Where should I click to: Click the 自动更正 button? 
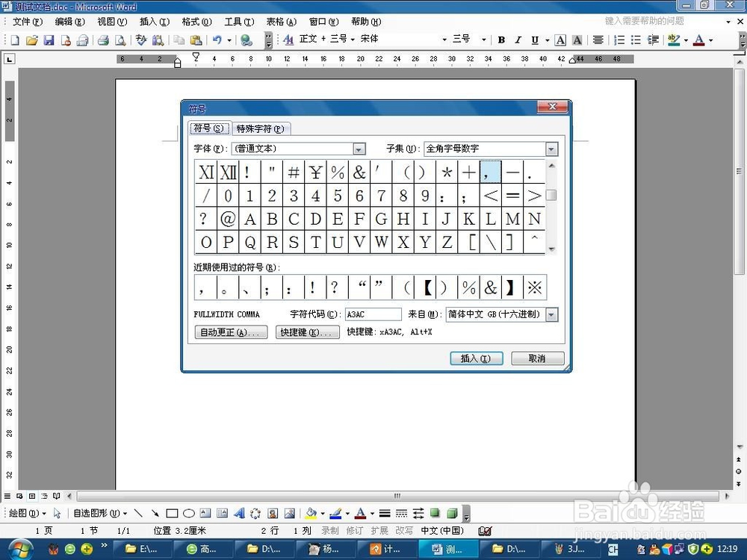tap(231, 332)
